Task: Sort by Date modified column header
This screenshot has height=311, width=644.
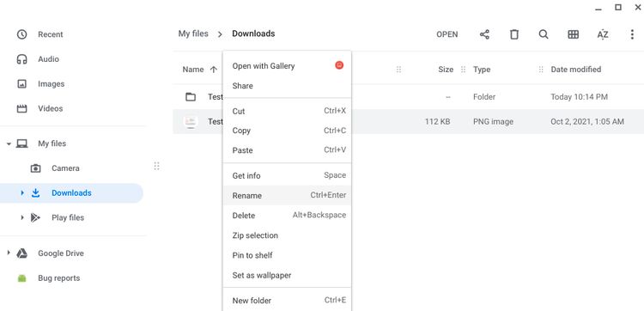Action: (576, 70)
